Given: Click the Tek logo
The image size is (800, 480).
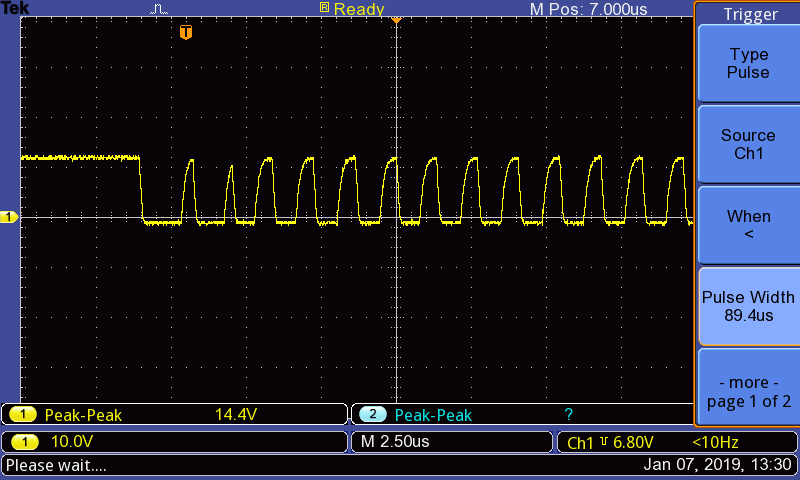Looking at the screenshot, I should tap(15, 8).
